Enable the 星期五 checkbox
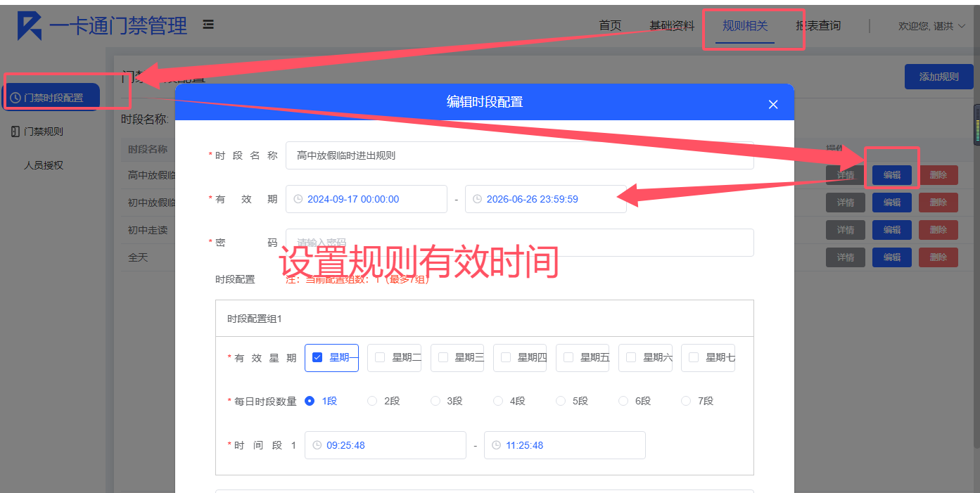 click(x=568, y=357)
